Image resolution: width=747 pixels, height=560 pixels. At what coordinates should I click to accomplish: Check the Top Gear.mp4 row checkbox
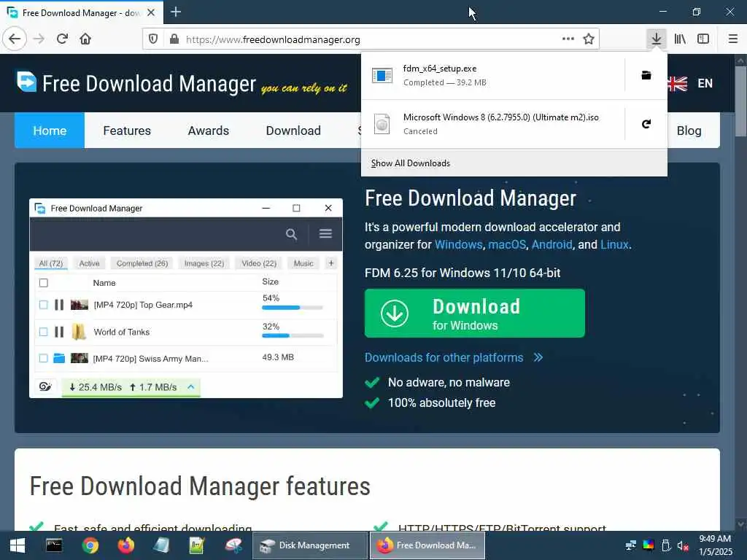tap(43, 305)
